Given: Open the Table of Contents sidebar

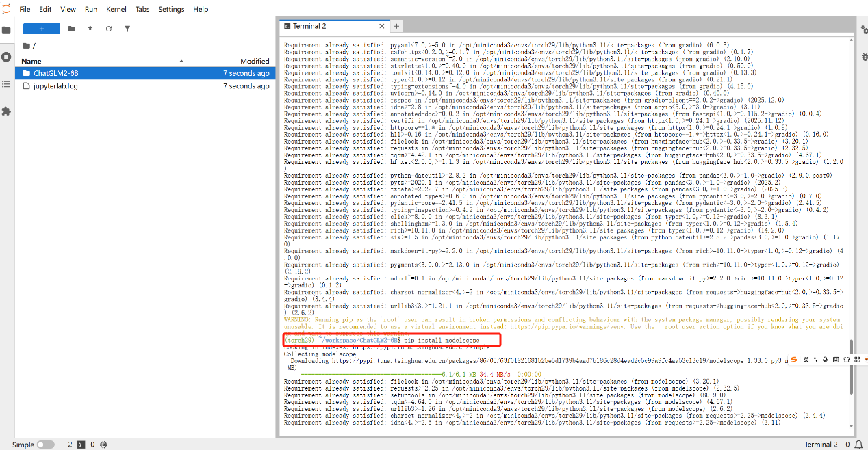Looking at the screenshot, I should click(6, 83).
